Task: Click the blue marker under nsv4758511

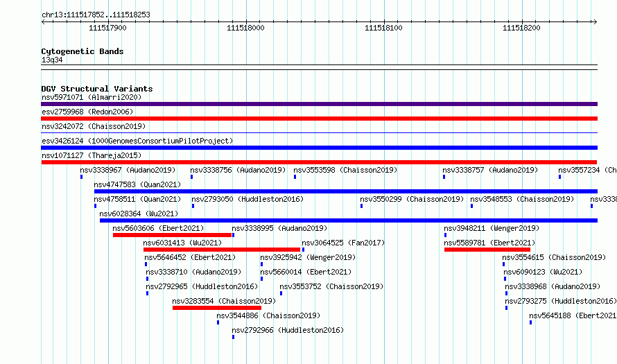Action: (95, 206)
